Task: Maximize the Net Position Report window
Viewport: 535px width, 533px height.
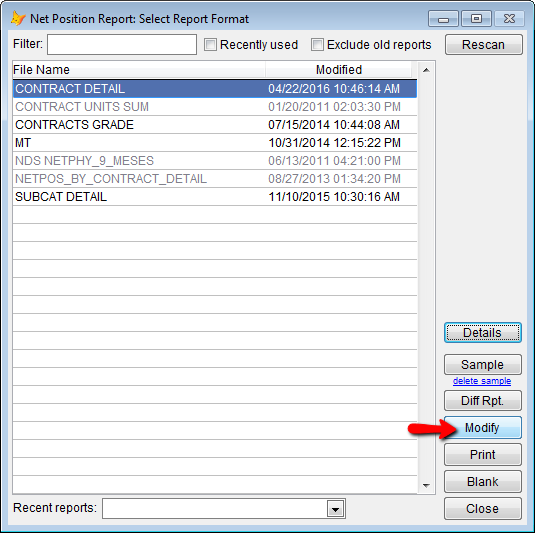Action: click(476, 18)
